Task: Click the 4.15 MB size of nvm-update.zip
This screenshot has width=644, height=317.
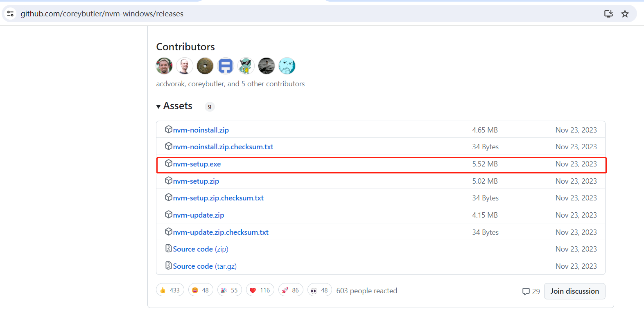Action: coord(485,215)
